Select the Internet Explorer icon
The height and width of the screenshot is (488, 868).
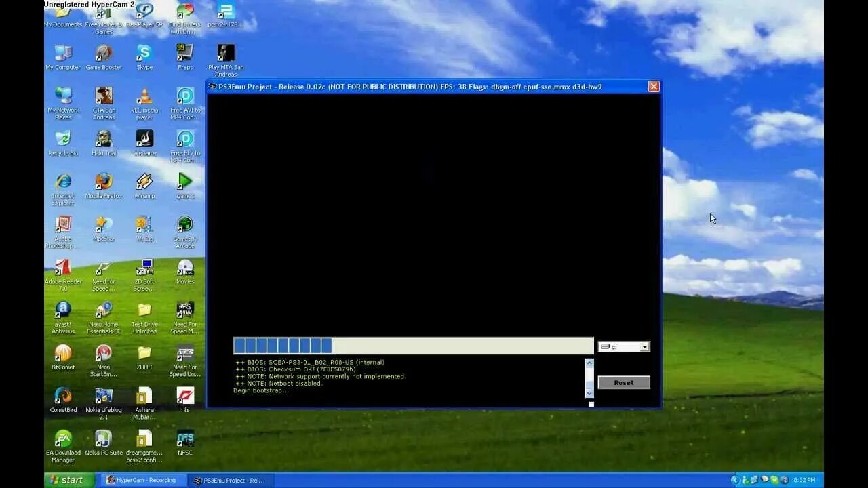click(63, 189)
